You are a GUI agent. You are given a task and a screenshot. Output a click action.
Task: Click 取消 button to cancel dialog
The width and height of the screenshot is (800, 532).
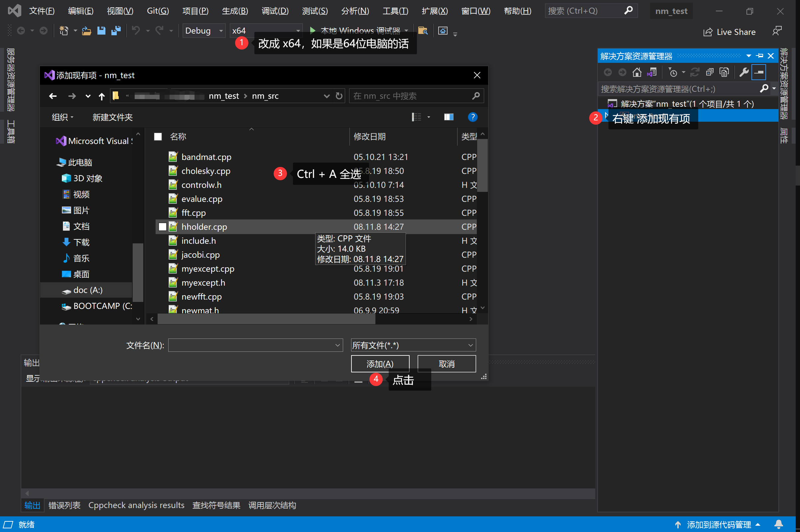point(447,363)
